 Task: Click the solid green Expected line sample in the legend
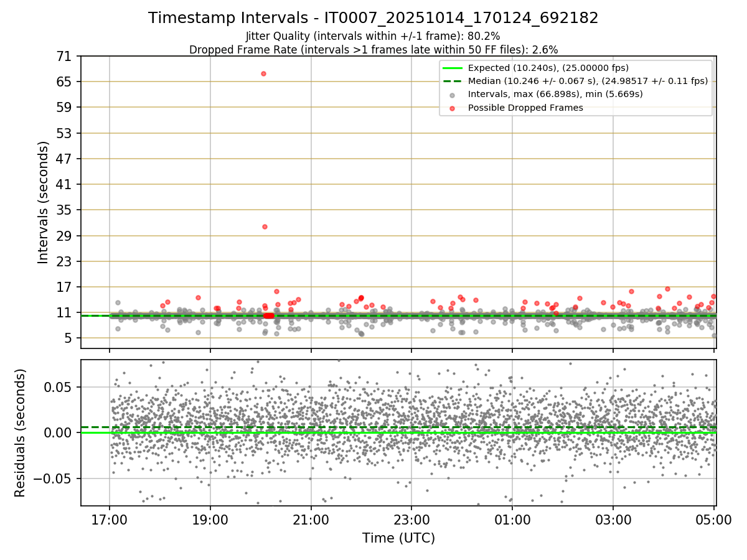point(452,68)
